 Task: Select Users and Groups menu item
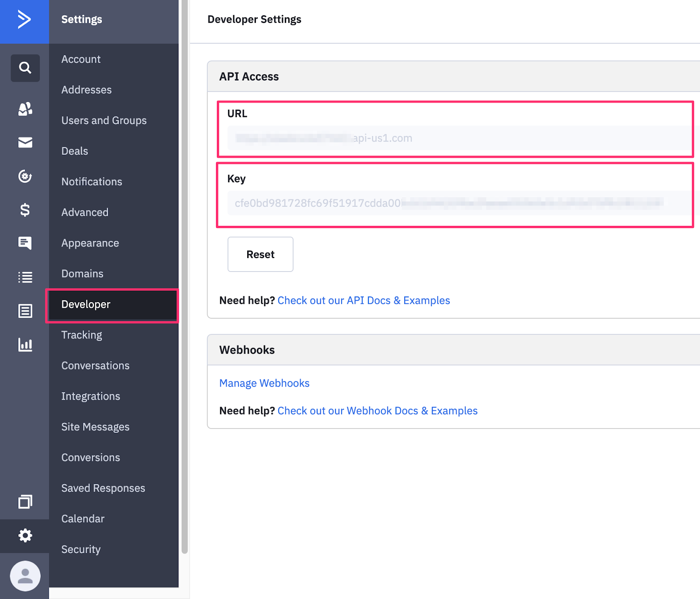point(104,121)
